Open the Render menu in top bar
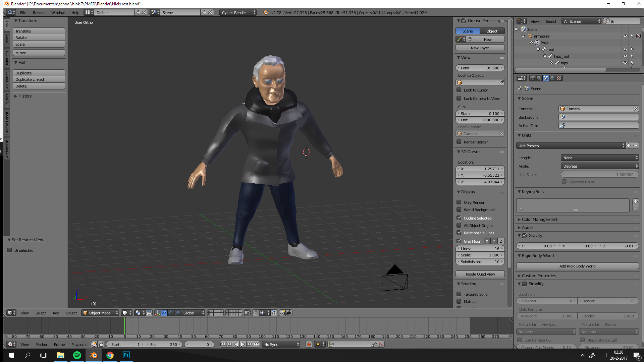This screenshot has height=362, width=644. (39, 12)
